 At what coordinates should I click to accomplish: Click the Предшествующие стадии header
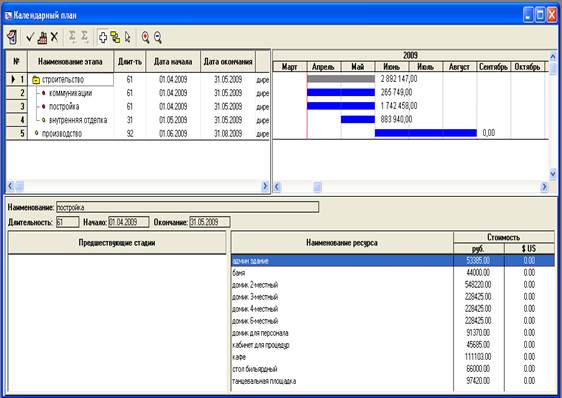click(x=117, y=243)
